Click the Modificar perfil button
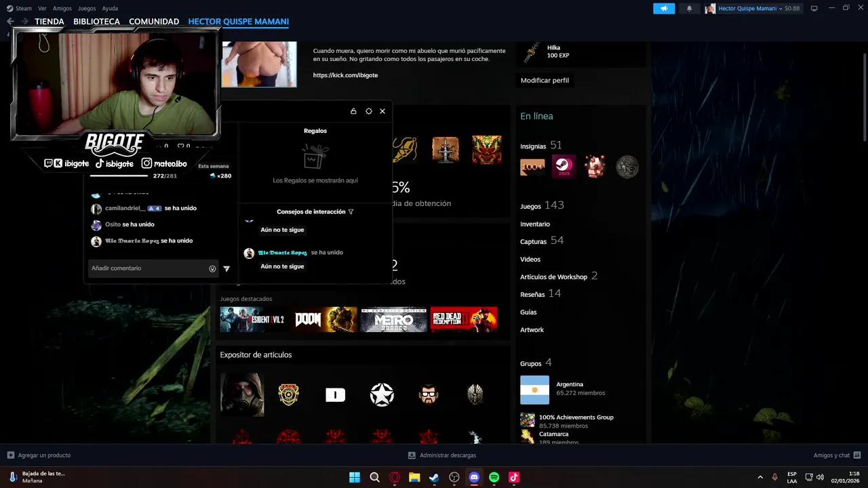This screenshot has width=868, height=488. (x=545, y=80)
